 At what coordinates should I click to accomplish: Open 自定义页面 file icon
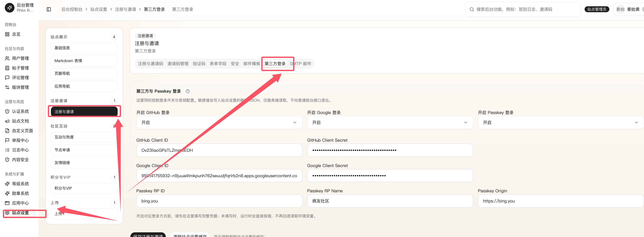coord(7,131)
